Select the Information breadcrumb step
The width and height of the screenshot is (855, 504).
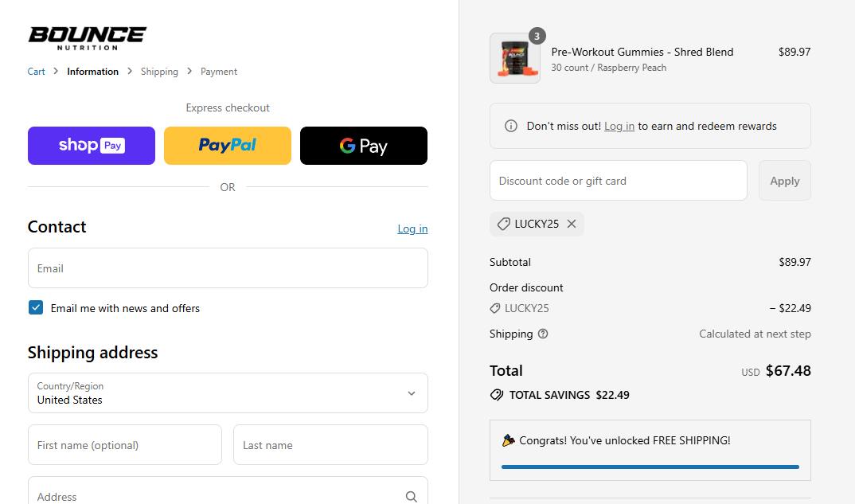[x=92, y=72]
